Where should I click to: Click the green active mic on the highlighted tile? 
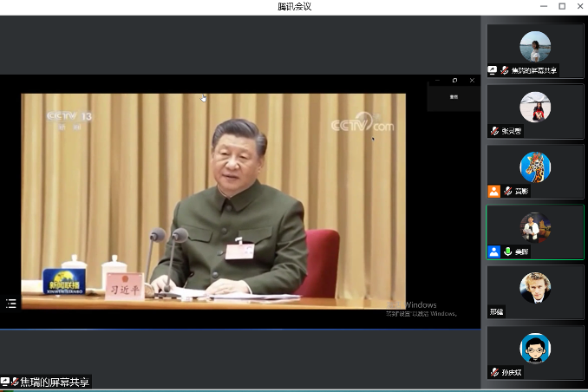508,252
